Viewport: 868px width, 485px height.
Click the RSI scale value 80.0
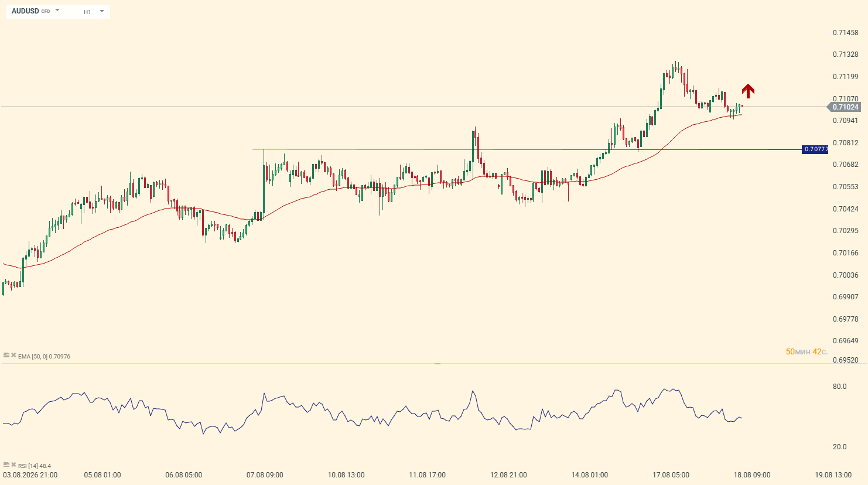coord(840,387)
